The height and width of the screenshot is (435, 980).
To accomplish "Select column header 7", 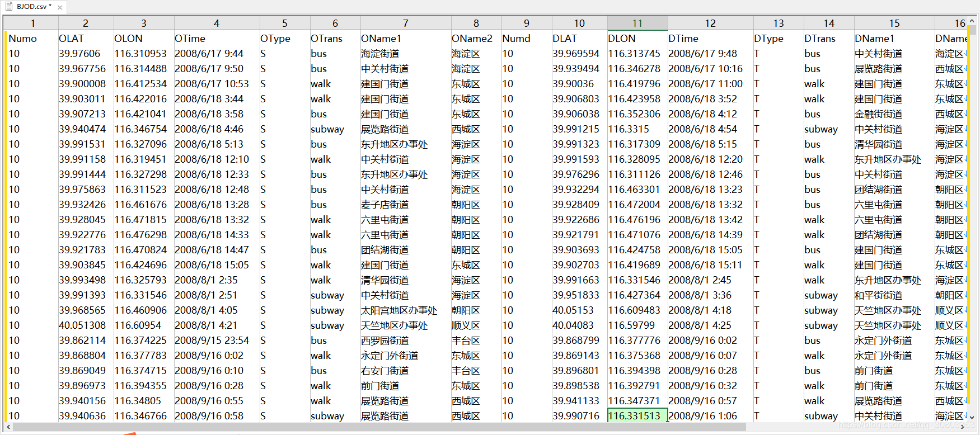I will click(x=406, y=23).
